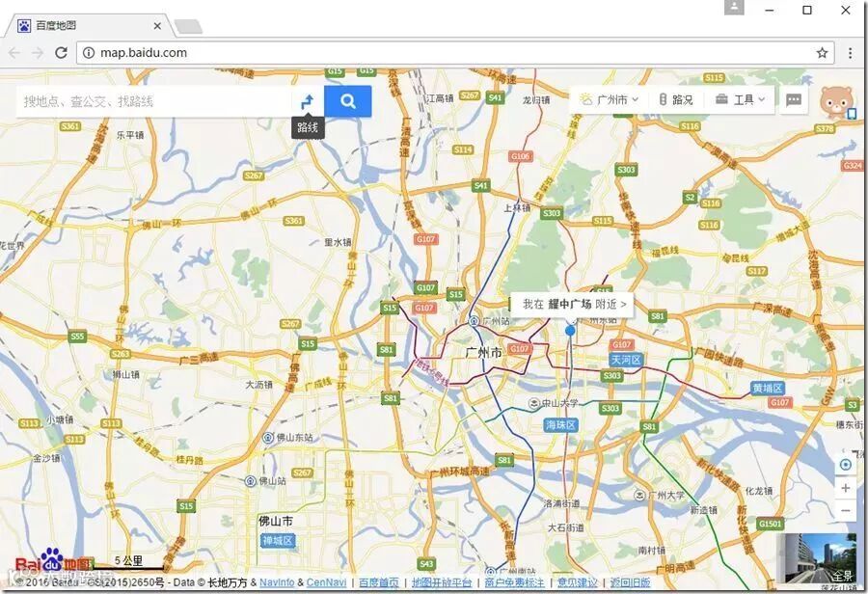Zoom in with the plus button
This screenshot has width=868, height=594.
pyautogui.click(x=845, y=488)
